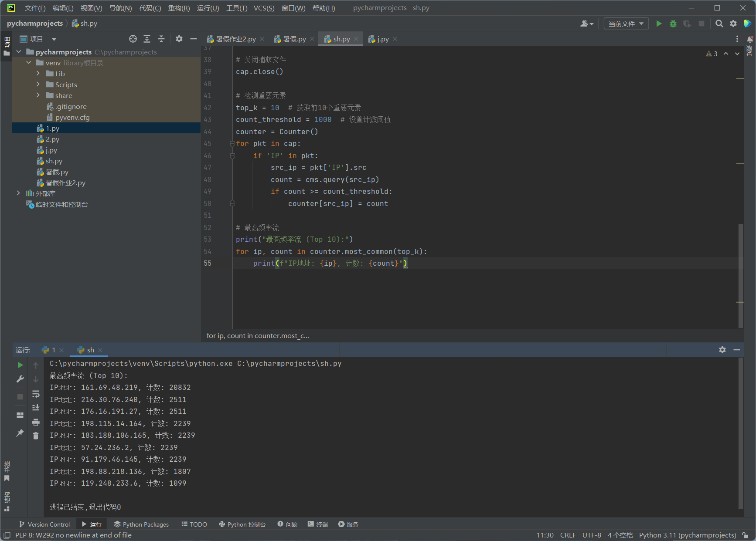Toggle scroll to end of output
The image size is (756, 541).
[x=36, y=408]
